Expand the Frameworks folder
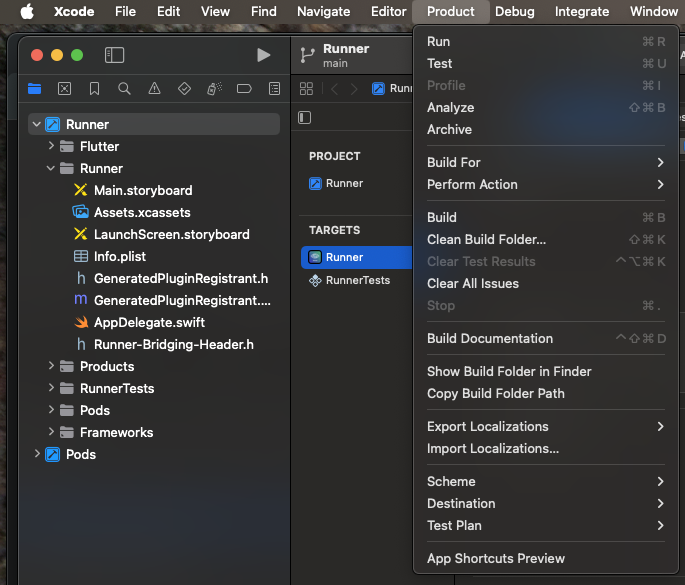This screenshot has width=685, height=585. [x=51, y=432]
